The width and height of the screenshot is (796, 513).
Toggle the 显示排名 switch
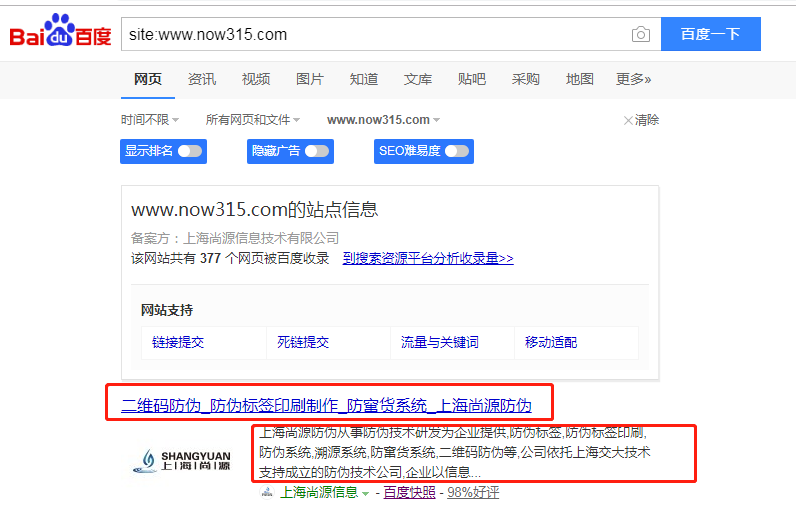click(x=190, y=151)
